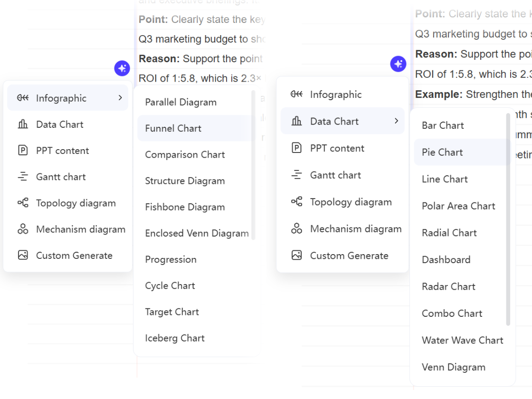Click the Mechanism diagram icon
This screenshot has width=532, height=399.
pyautogui.click(x=22, y=229)
